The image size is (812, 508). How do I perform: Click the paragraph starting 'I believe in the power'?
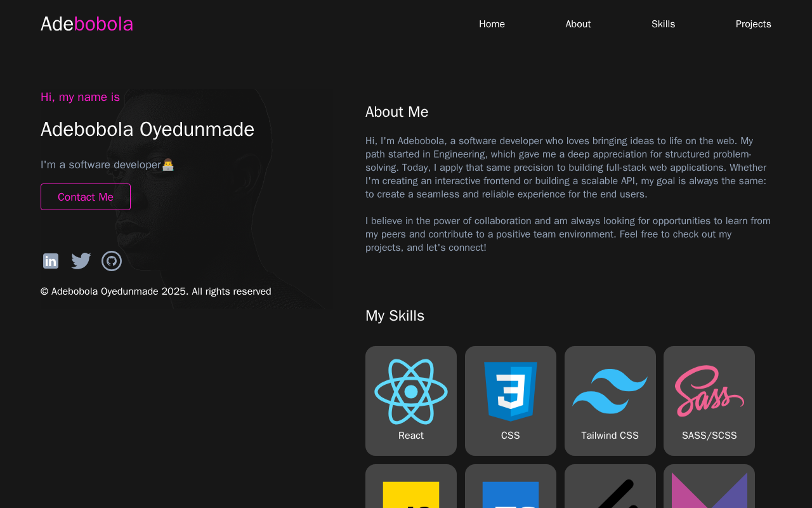tap(568, 234)
